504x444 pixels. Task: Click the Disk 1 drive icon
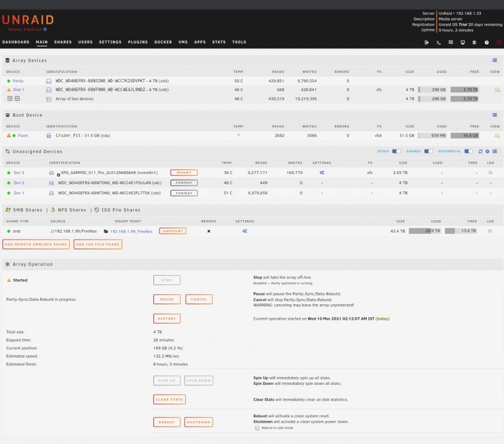click(49, 90)
